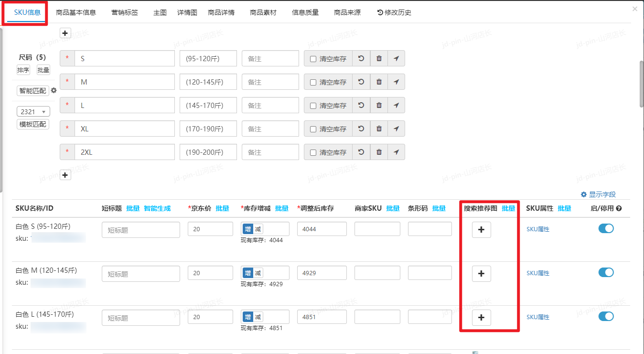Click the 短标题 field for 白色 S
644x354 pixels.
(141, 230)
